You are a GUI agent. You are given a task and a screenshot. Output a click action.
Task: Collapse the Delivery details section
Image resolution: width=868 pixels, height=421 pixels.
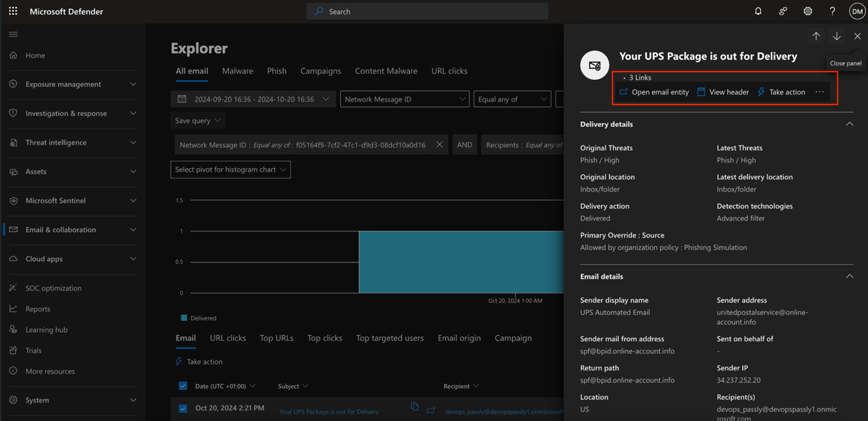pyautogui.click(x=849, y=123)
